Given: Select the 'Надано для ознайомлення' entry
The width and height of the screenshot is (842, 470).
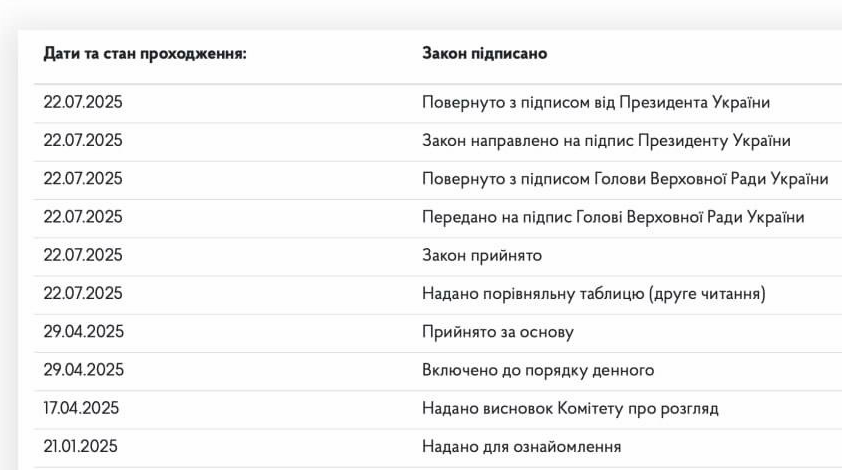Looking at the screenshot, I should [521, 446].
